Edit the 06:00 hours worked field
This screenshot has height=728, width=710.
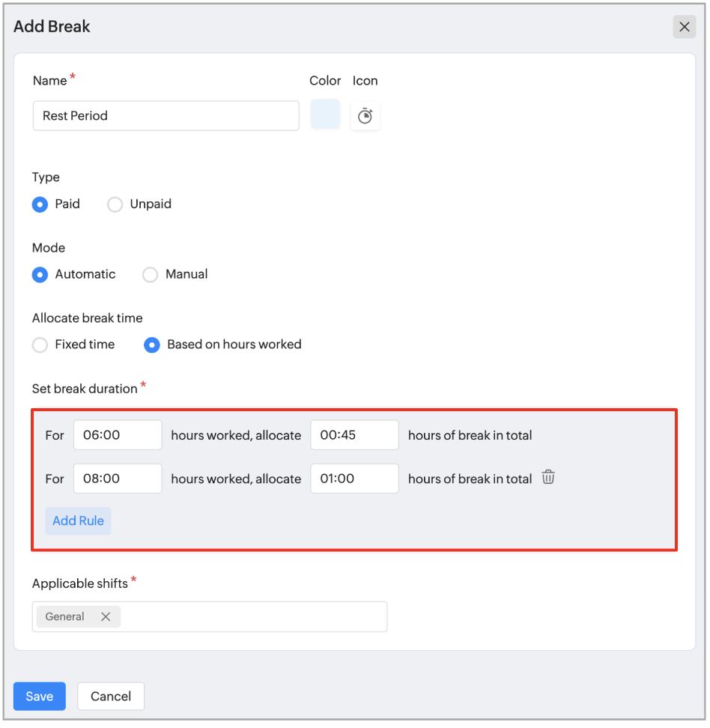coord(118,435)
